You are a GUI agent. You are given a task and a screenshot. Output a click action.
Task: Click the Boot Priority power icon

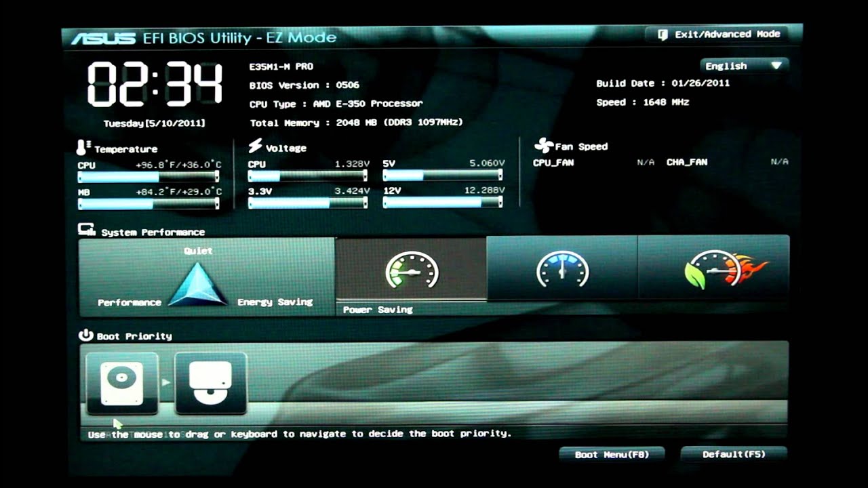click(85, 335)
